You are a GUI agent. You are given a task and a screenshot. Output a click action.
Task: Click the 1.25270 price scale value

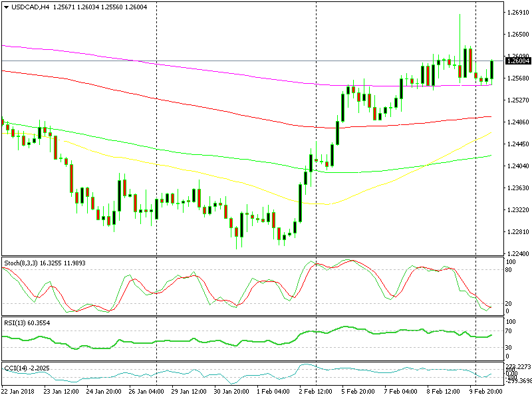click(518, 100)
